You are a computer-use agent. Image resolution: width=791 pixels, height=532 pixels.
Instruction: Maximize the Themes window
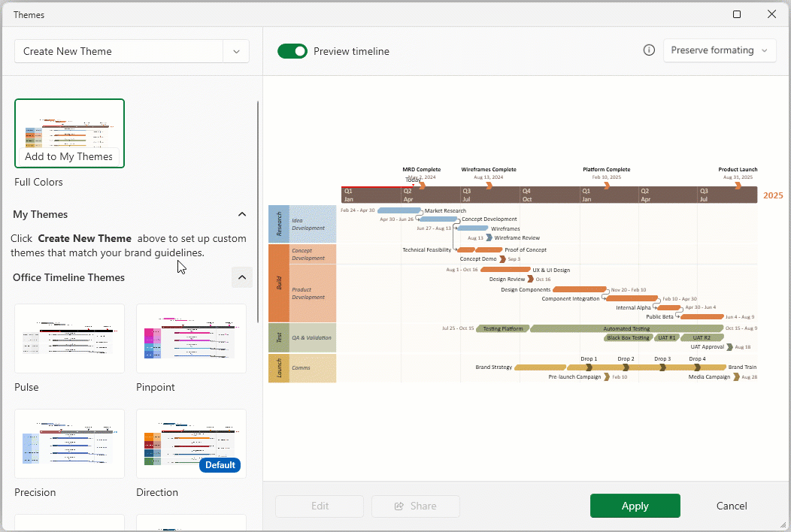tap(737, 14)
